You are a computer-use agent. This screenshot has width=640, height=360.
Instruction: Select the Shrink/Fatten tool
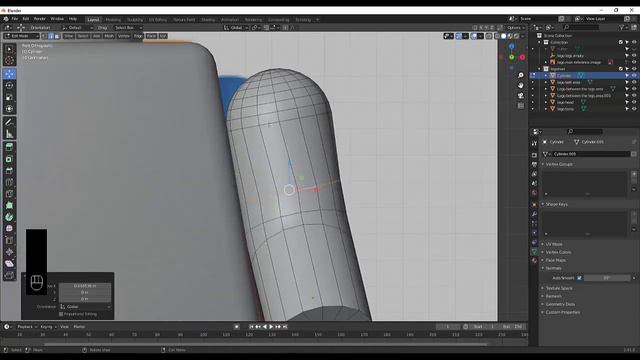pyautogui.click(x=9, y=252)
